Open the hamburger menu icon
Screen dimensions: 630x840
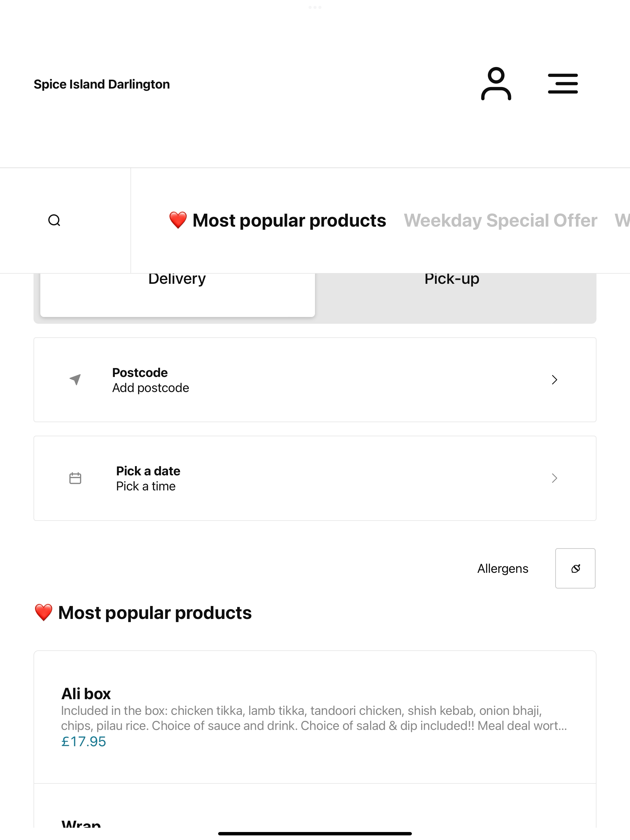pyautogui.click(x=563, y=84)
